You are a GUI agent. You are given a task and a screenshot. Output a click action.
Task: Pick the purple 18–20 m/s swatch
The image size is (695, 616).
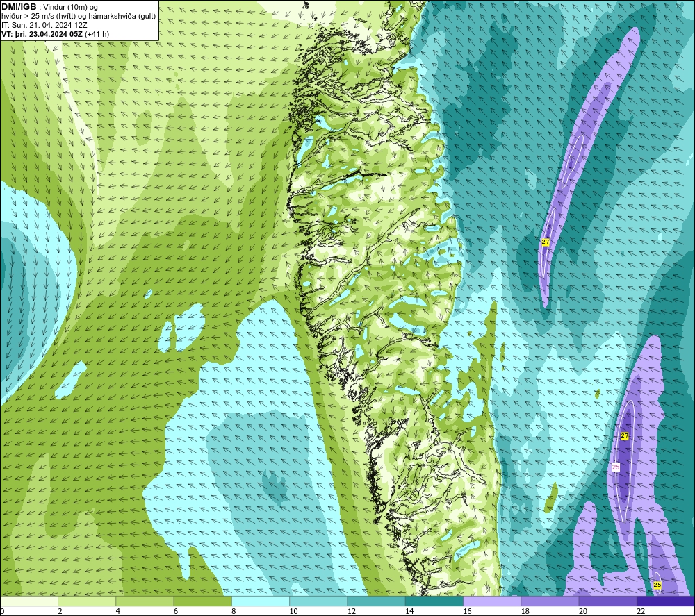point(550,601)
